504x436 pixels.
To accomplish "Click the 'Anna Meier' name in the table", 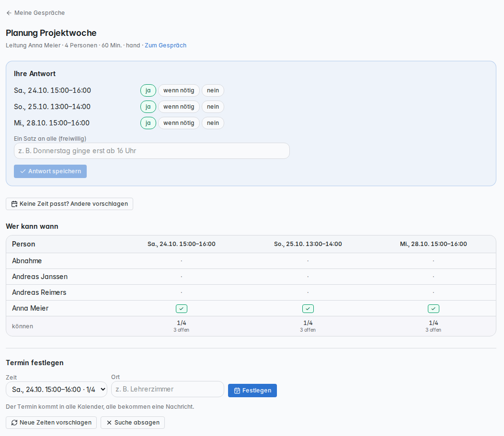I will coord(30,308).
